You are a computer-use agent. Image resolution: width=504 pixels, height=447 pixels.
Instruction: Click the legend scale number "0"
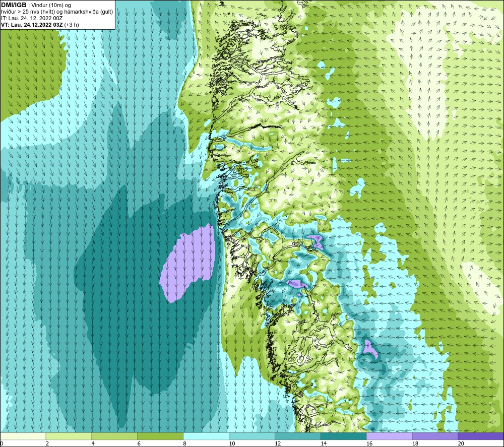click(2, 443)
